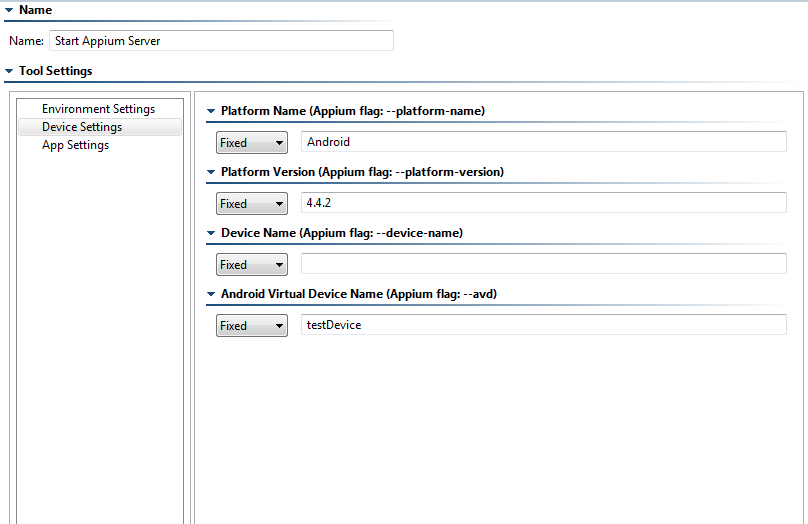Open the Fixed dropdown for Device Name
Image resolution: width=808 pixels, height=524 pixels.
pos(251,265)
